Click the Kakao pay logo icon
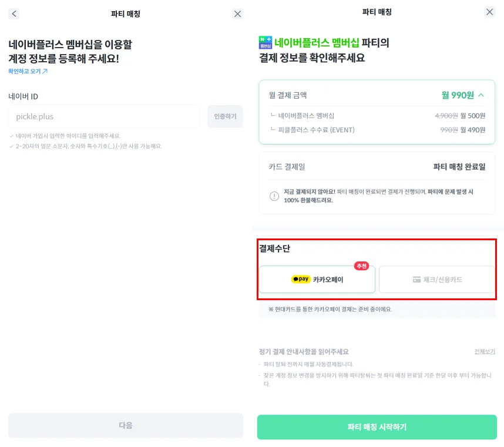Viewport: 504px width, 447px height. 301,280
